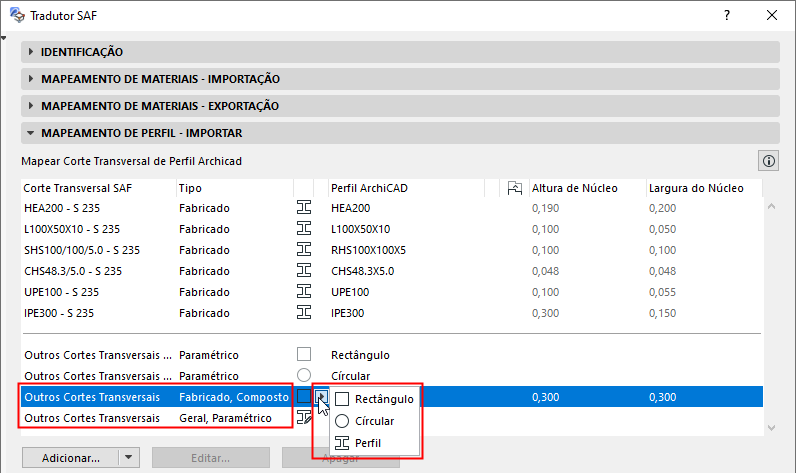Select the Fabricado, Composto type cell

point(234,397)
